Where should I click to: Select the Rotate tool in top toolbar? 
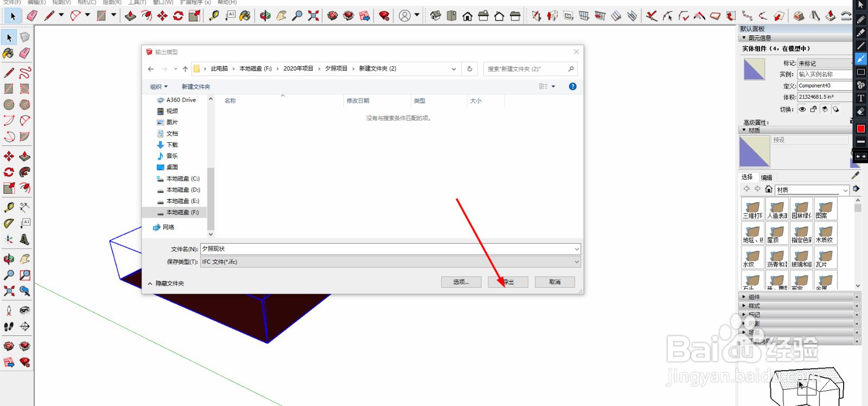pos(178,16)
